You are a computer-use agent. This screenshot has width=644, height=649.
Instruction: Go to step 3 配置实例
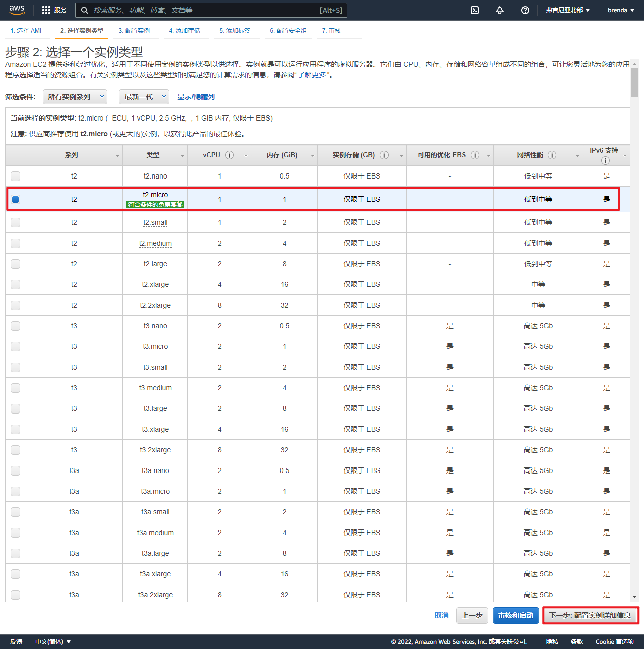[134, 31]
